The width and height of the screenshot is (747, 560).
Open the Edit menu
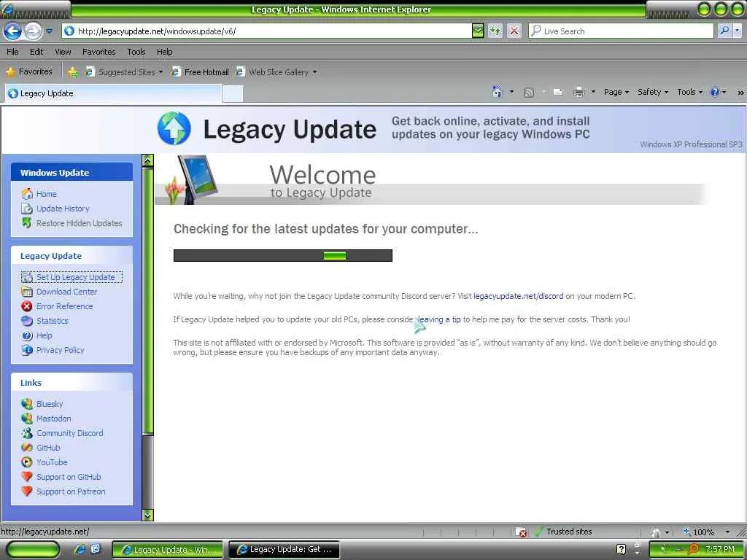tap(36, 52)
